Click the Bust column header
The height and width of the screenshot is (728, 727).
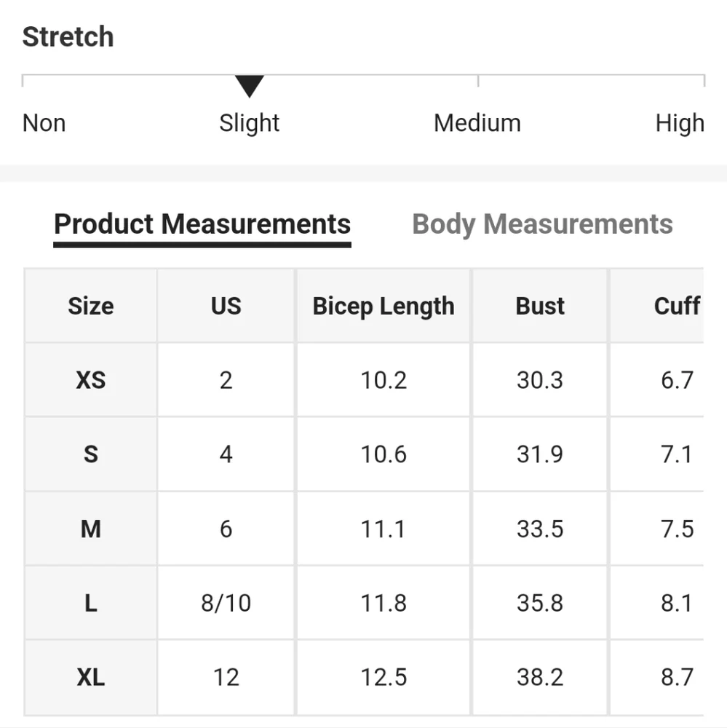coord(540,306)
